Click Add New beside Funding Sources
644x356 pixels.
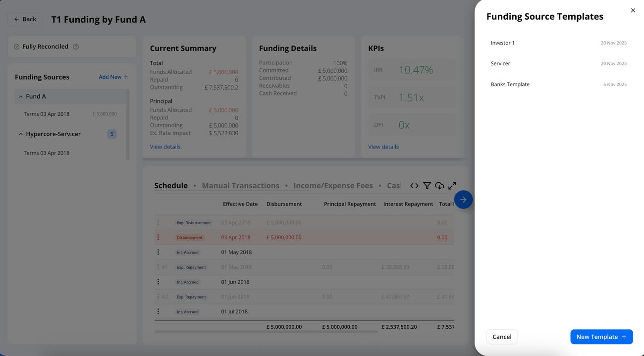coord(113,77)
